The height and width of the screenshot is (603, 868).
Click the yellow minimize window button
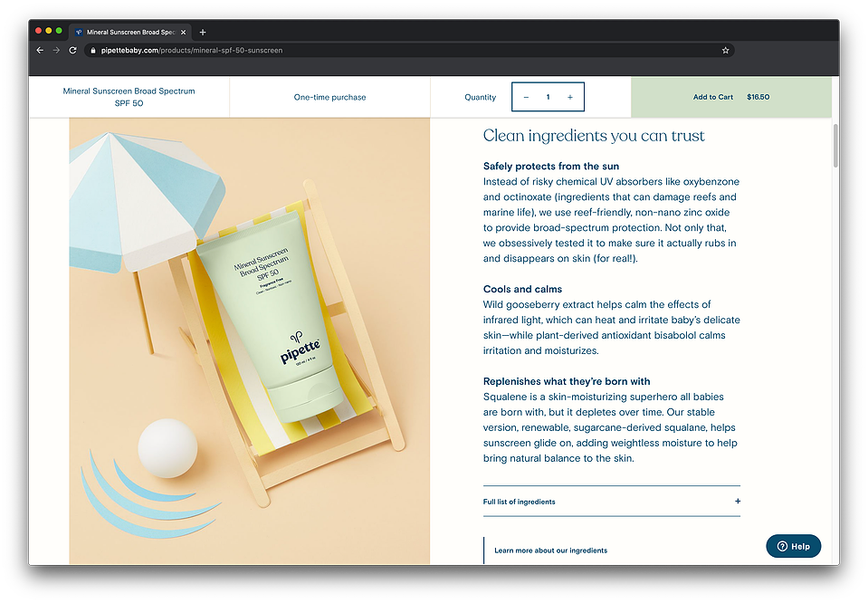tap(49, 31)
